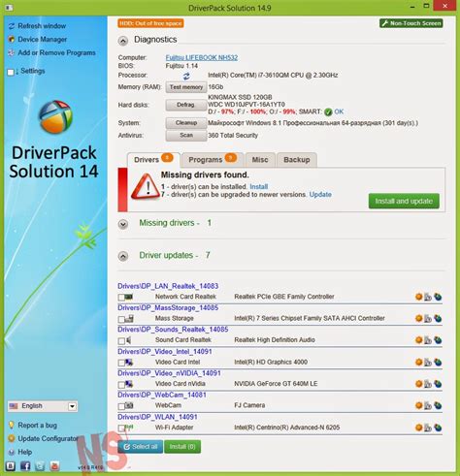Click the Cleanup button
This screenshot has width=460, height=476.
186,123
